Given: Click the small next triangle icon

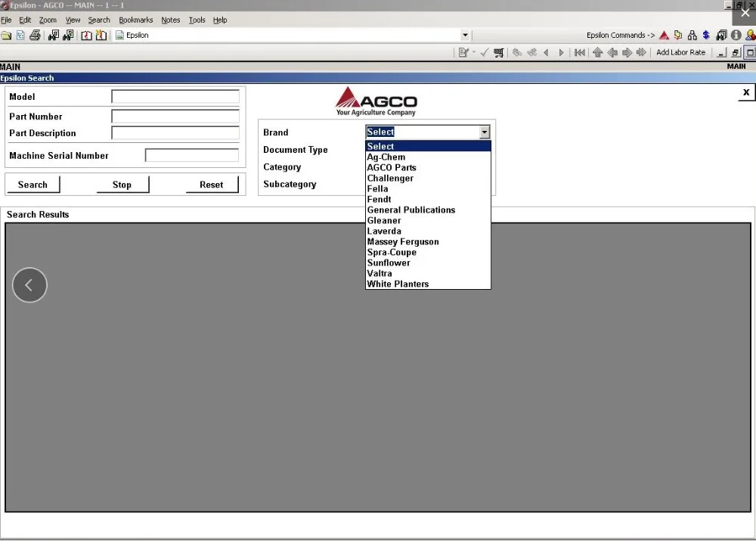Looking at the screenshot, I should pyautogui.click(x=561, y=53).
